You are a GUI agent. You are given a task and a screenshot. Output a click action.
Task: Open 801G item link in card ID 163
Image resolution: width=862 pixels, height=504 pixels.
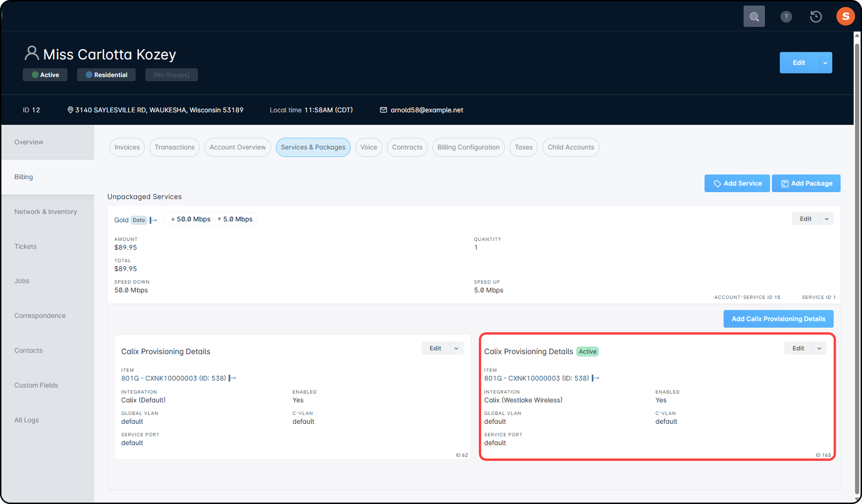coord(536,378)
